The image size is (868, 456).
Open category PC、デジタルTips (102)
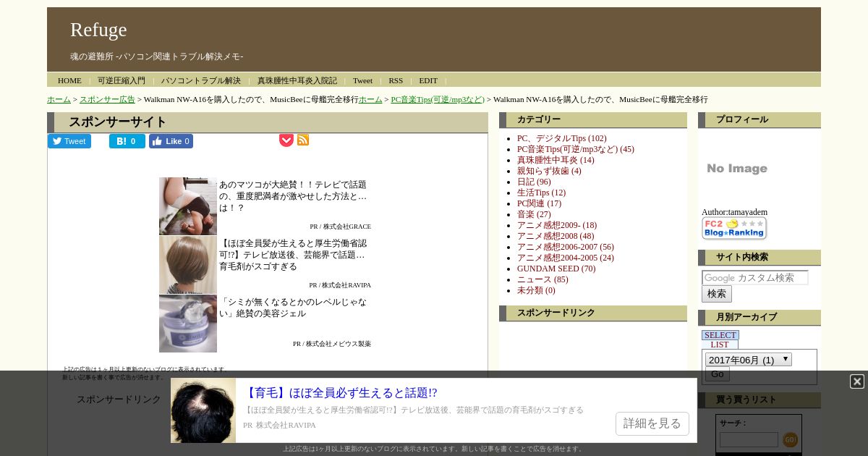pyautogui.click(x=561, y=138)
